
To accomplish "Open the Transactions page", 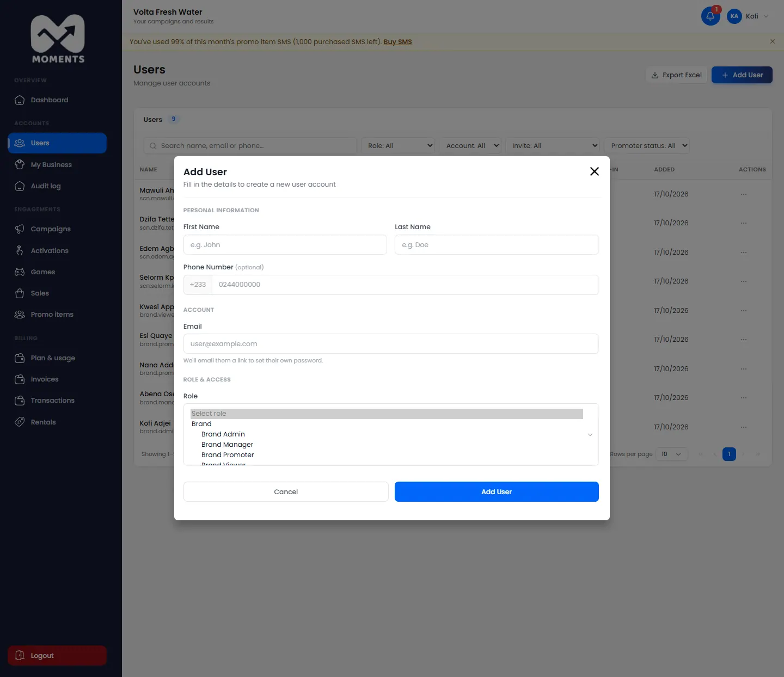I will [57, 401].
